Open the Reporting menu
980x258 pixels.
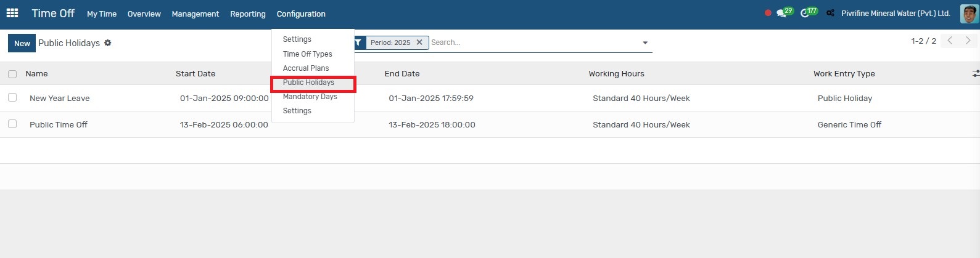(x=248, y=14)
